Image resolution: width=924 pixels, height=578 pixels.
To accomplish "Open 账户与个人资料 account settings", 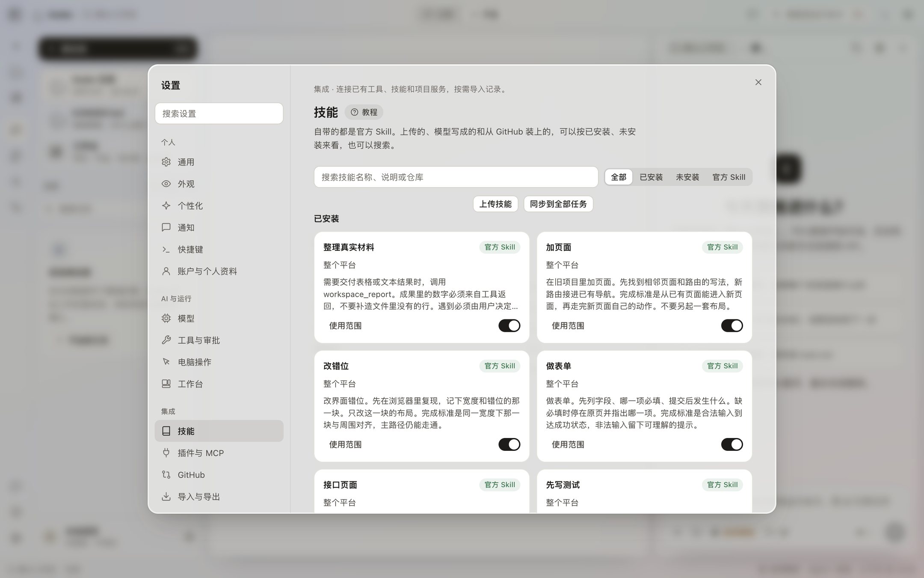I will 219,271.
